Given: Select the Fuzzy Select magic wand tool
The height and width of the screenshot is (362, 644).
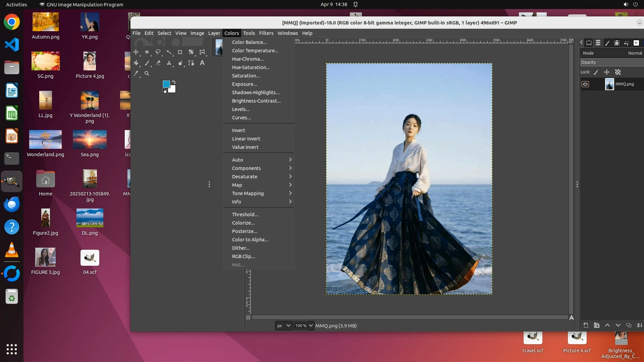Looking at the screenshot, I should pyautogui.click(x=169, y=52).
